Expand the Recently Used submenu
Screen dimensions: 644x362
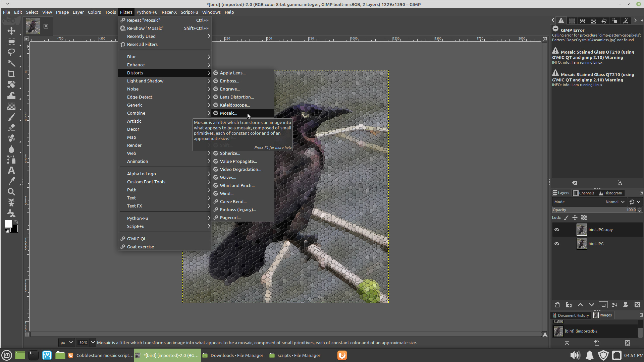(165, 36)
